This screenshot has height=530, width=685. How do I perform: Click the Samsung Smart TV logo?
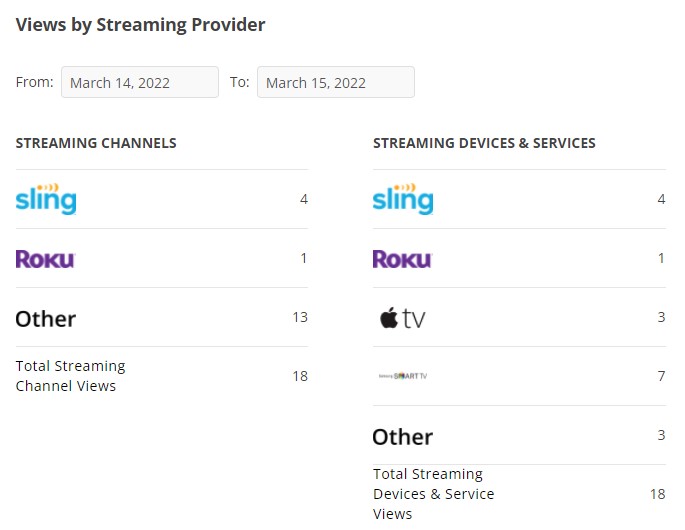click(403, 376)
